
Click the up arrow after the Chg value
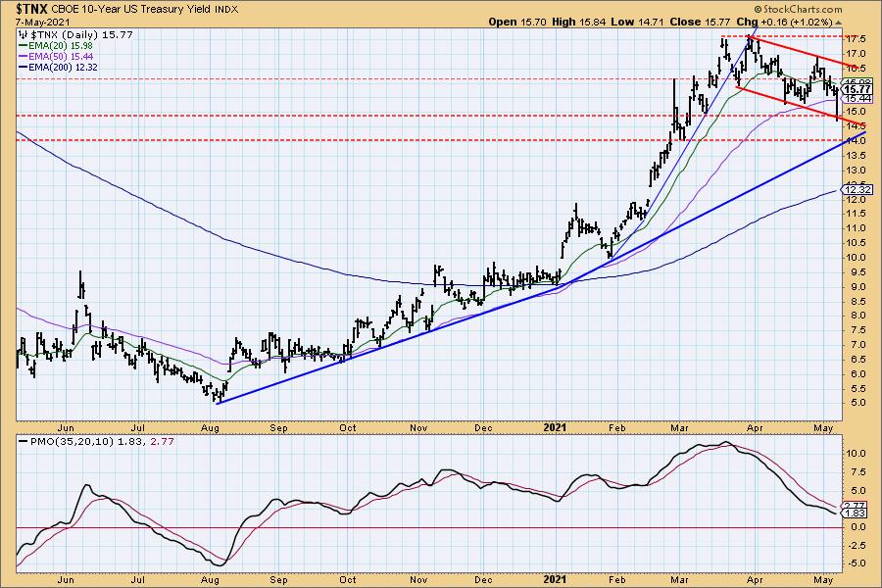[x=839, y=23]
